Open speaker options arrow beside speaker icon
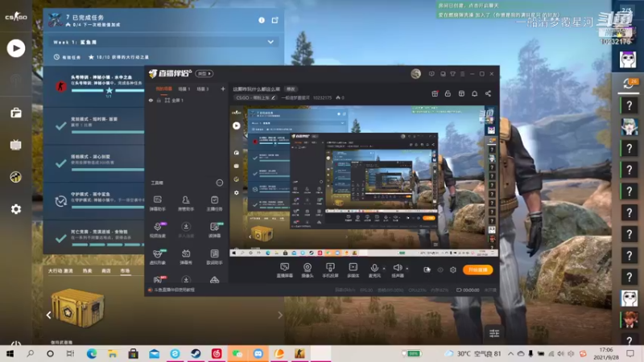Image resolution: width=644 pixels, height=362 pixels. [x=407, y=269]
